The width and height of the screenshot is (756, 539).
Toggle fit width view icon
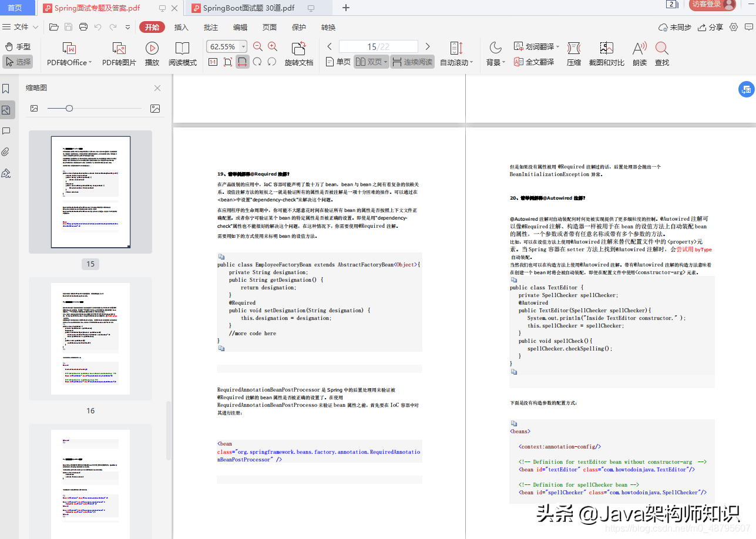tap(243, 62)
